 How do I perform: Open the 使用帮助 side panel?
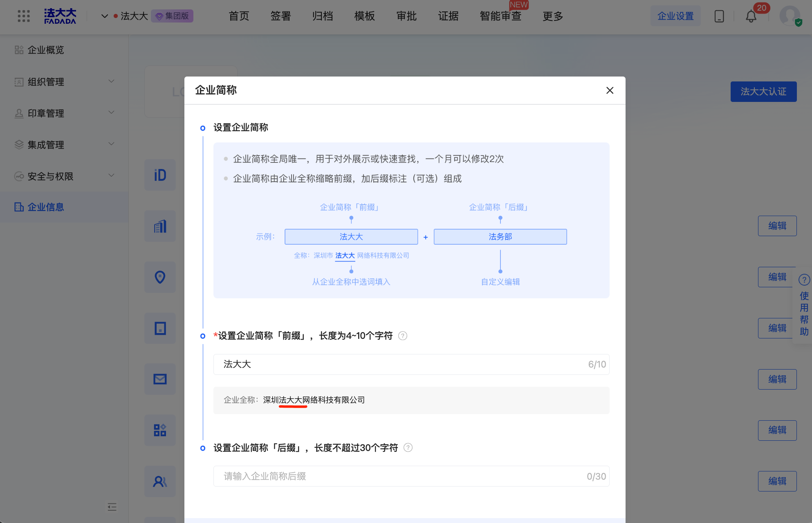[x=804, y=305]
